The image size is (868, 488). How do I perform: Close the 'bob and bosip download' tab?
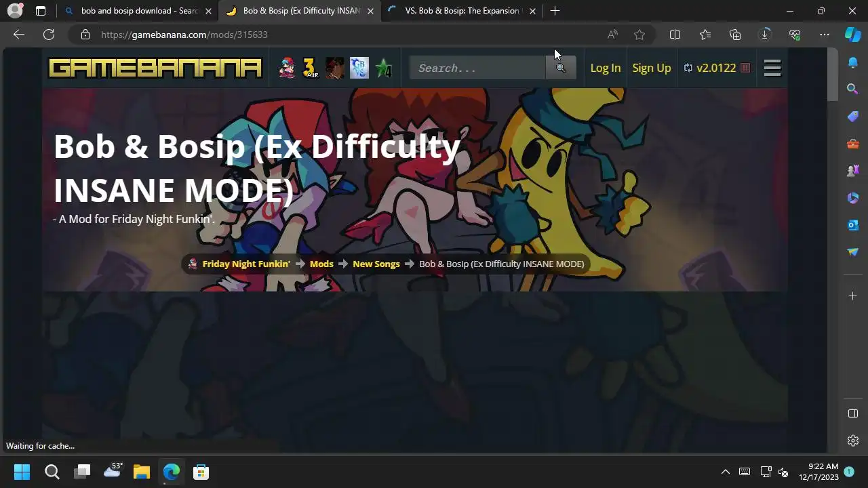[208, 11]
